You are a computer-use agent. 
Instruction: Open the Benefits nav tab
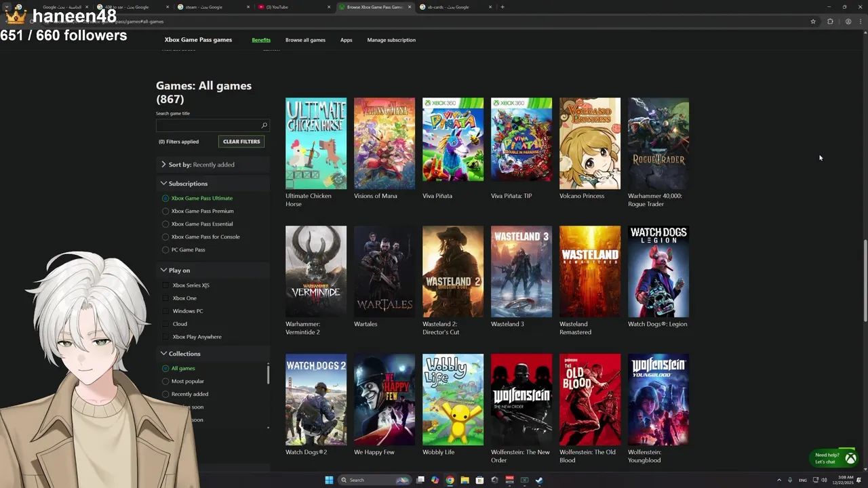tap(261, 40)
